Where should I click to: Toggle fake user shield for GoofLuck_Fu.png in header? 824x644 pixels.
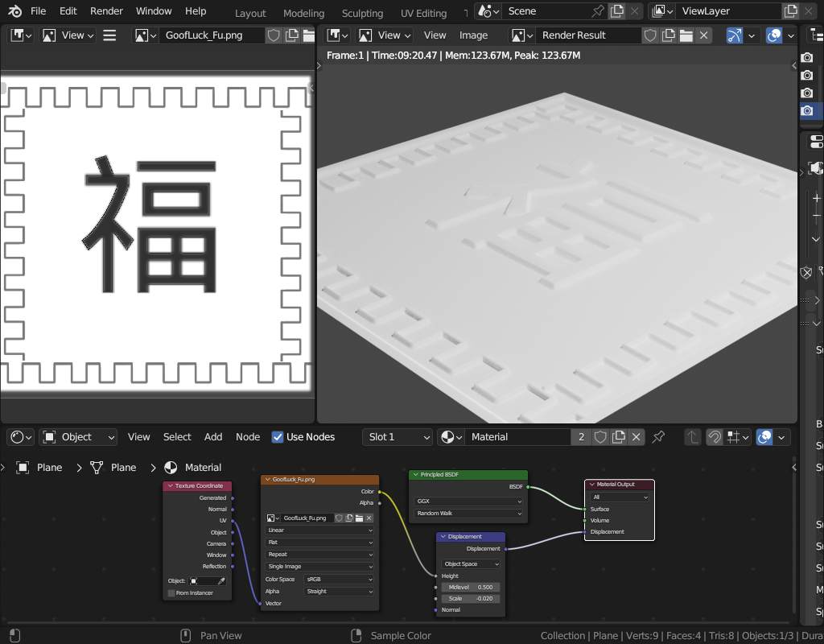[274, 35]
